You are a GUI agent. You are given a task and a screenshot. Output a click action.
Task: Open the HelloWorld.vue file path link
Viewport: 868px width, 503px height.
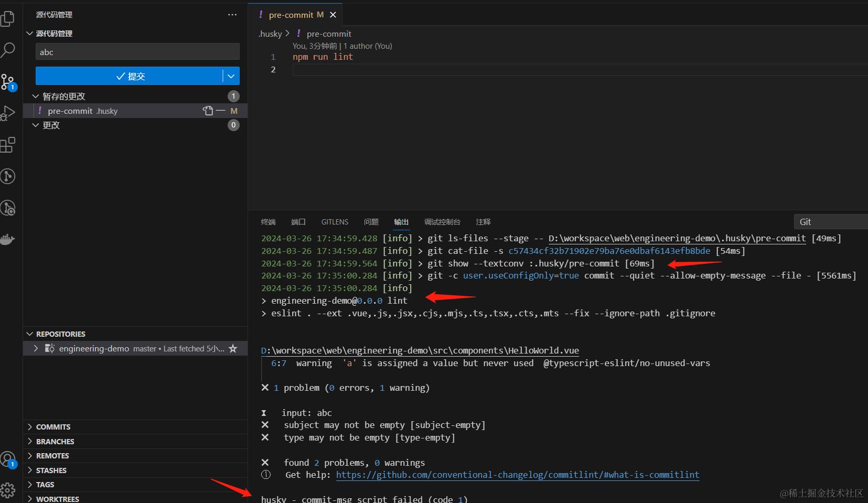[420, 350]
